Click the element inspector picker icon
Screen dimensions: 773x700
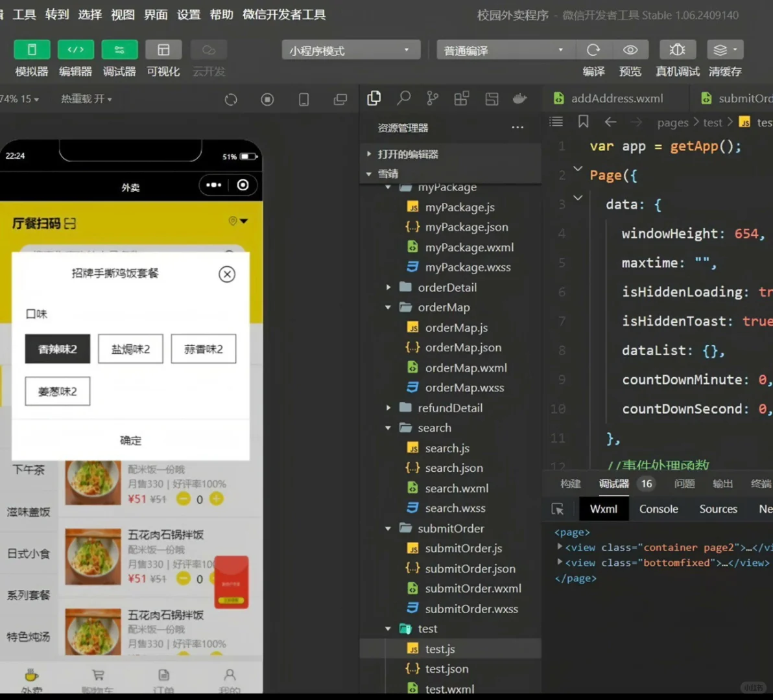tap(558, 509)
